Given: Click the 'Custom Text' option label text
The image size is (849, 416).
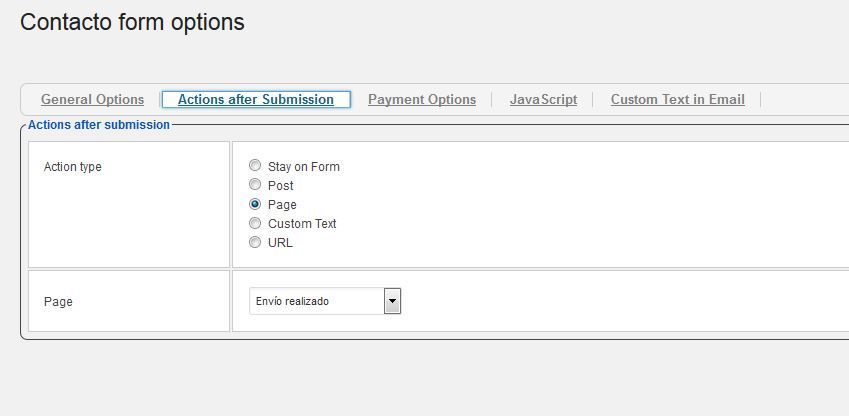Looking at the screenshot, I should click(x=302, y=223).
